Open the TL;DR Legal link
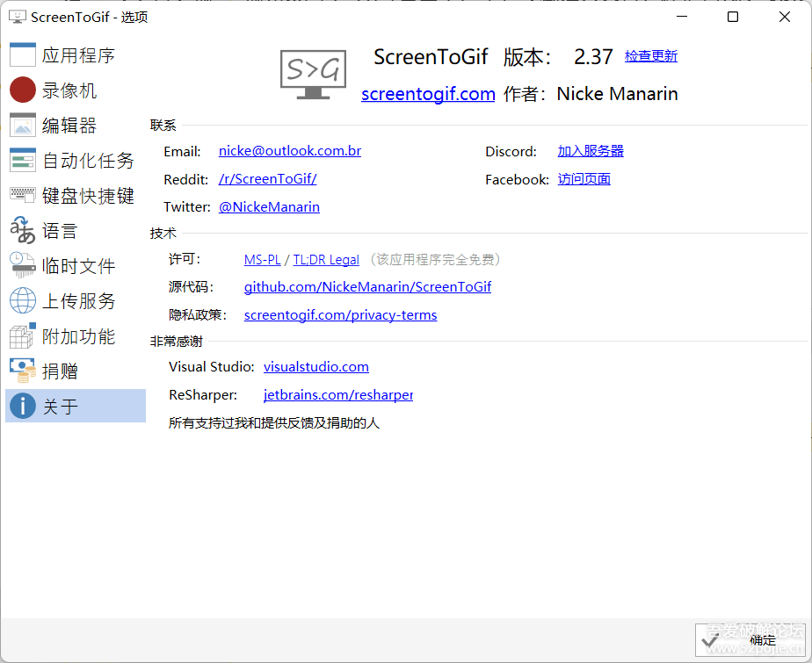 click(326, 259)
